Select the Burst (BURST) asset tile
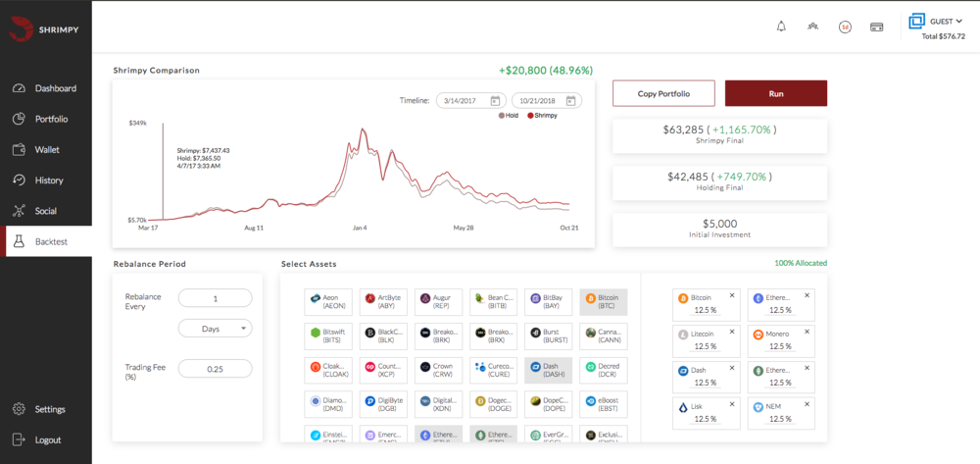 [x=548, y=336]
